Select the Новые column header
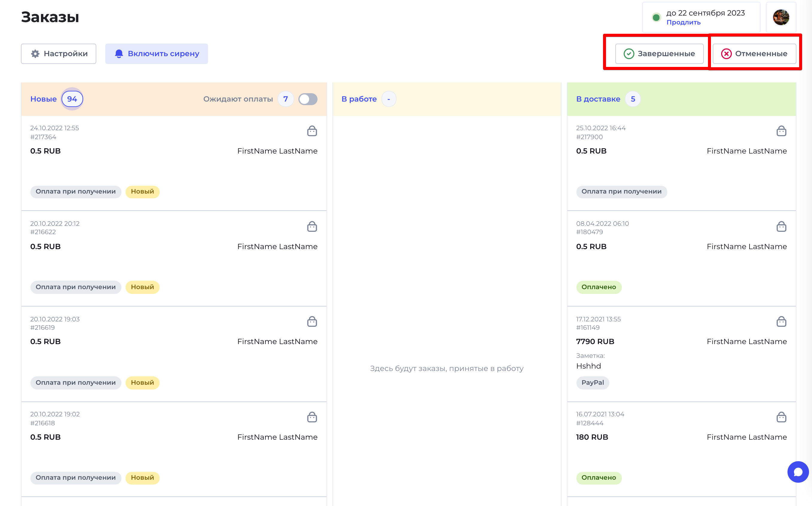This screenshot has height=506, width=812. 44,99
